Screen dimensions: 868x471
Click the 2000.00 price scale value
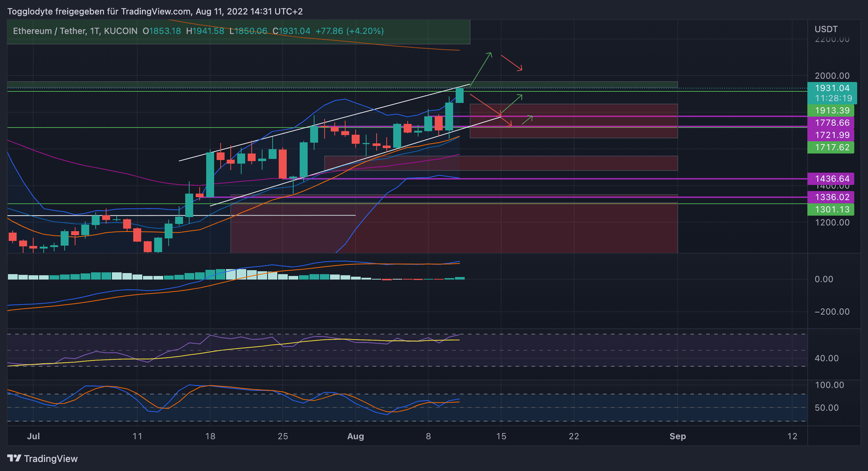click(x=832, y=76)
